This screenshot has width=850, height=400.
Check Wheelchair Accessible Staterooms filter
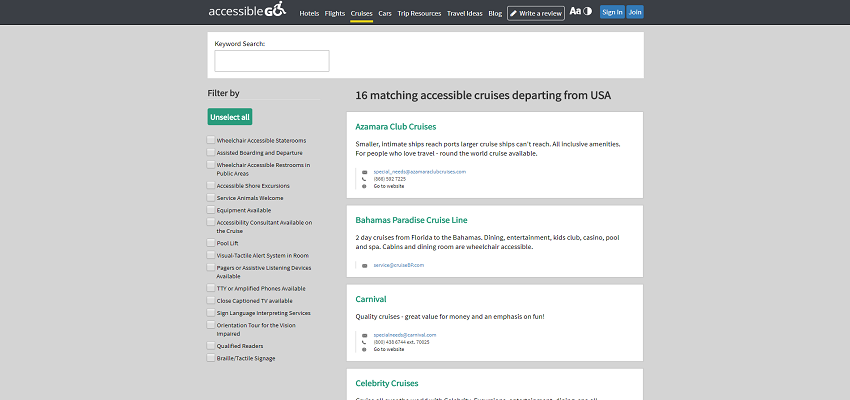[211, 140]
